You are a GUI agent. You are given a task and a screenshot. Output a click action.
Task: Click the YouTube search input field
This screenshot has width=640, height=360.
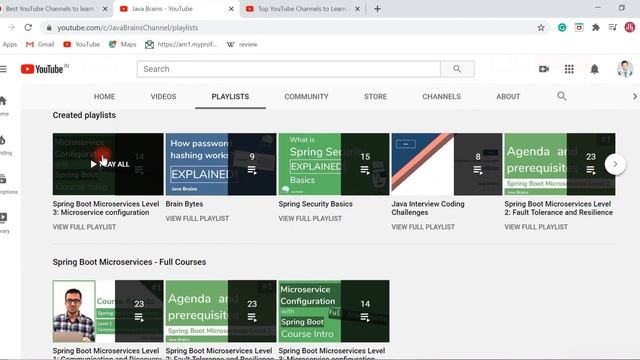[289, 69]
